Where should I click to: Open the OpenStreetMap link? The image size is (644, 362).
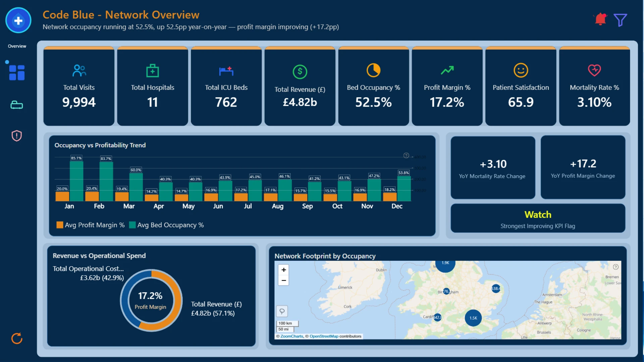(324, 336)
